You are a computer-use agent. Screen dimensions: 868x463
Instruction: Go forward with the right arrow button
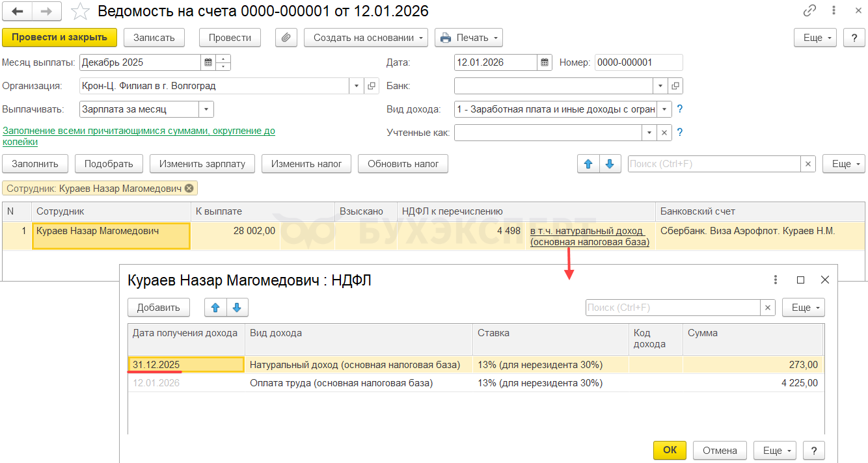pos(47,11)
